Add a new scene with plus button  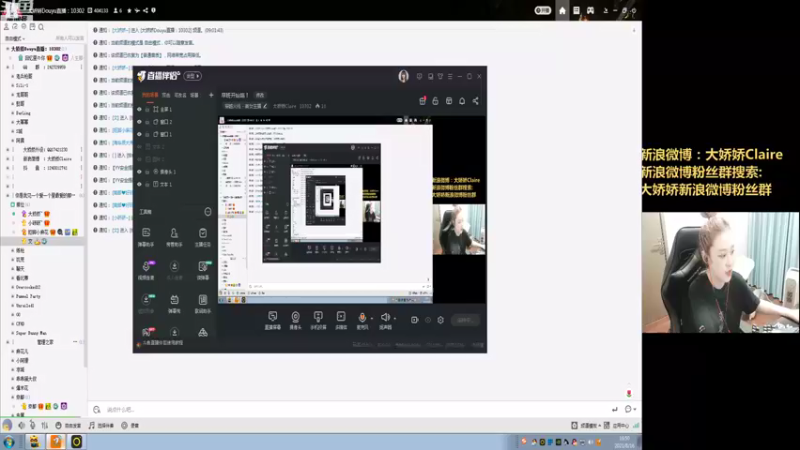(211, 95)
